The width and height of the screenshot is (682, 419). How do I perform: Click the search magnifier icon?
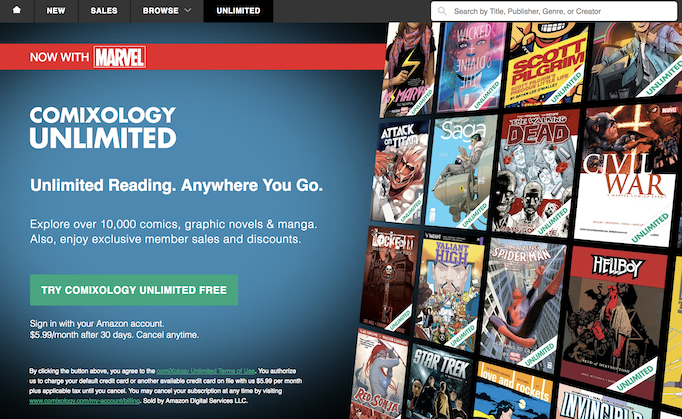pos(442,11)
